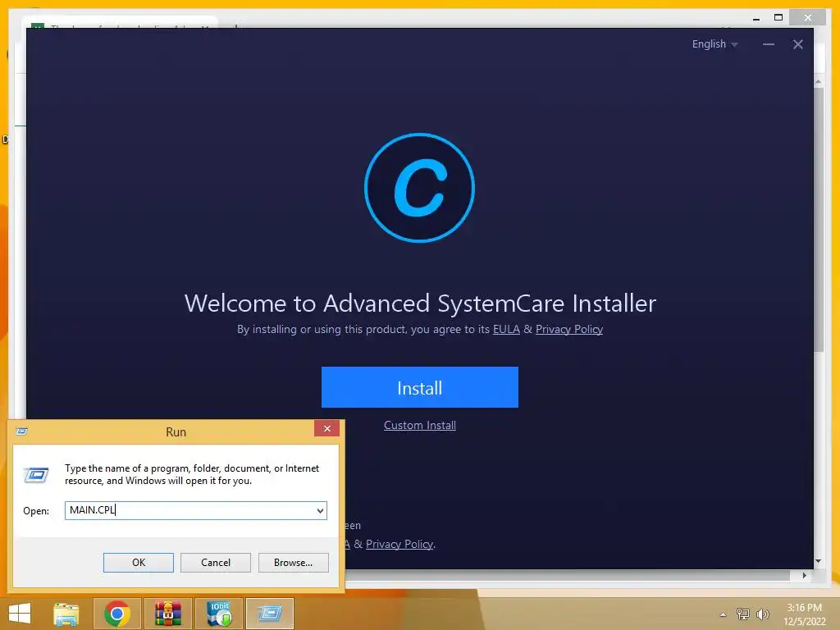
Task: Open the Windows Start button
Action: [20, 614]
